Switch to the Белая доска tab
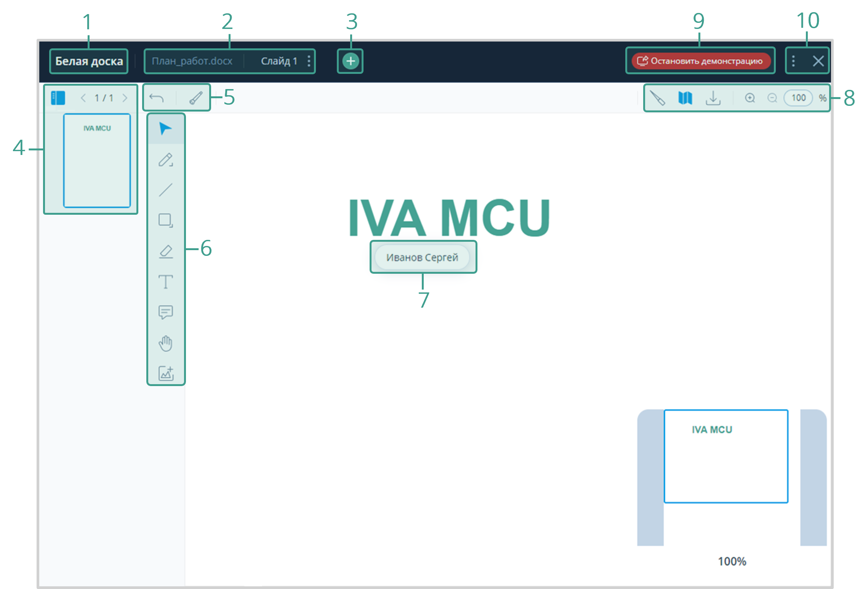 (x=89, y=61)
